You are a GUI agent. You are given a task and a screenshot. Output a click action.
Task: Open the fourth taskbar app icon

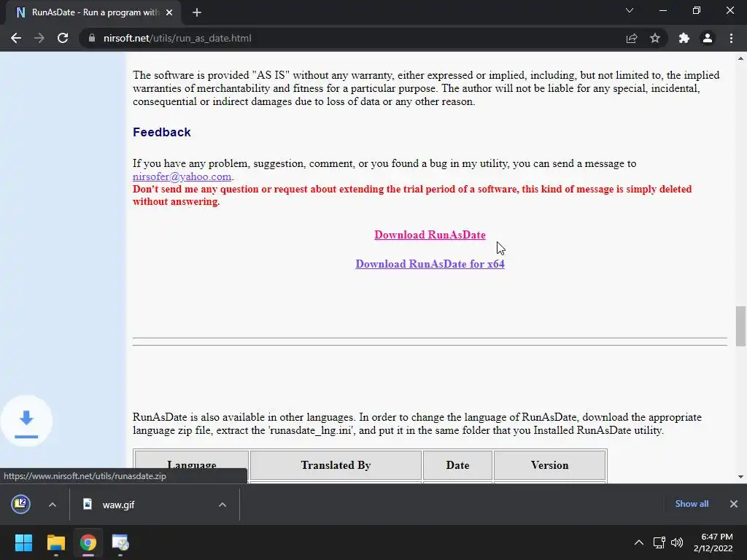pos(120,542)
